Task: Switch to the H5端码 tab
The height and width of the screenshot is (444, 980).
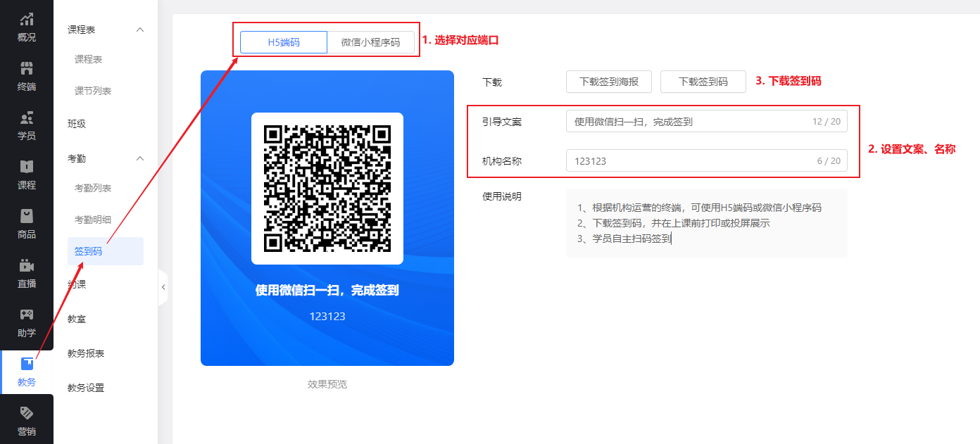Action: (x=284, y=42)
